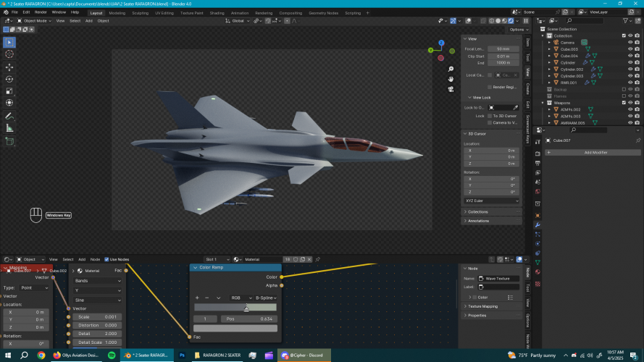644x362 pixels.
Task: Select the Measure tool
Action: pyautogui.click(x=9, y=128)
